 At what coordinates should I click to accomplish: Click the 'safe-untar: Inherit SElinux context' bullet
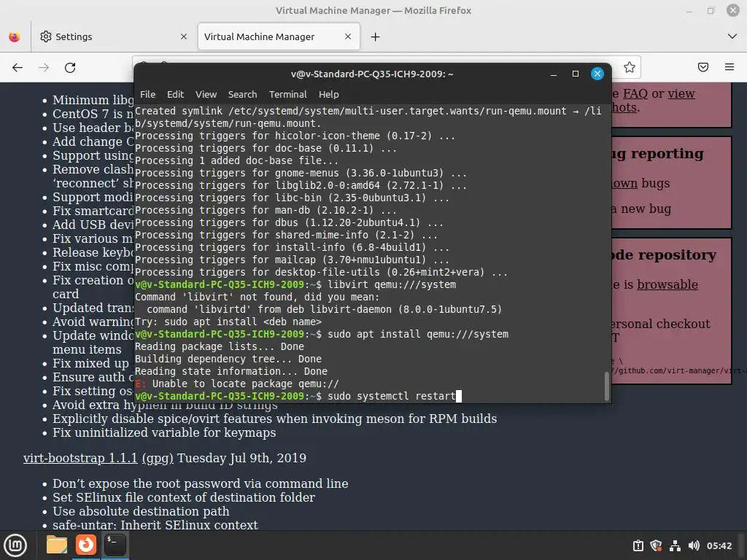coord(155,525)
